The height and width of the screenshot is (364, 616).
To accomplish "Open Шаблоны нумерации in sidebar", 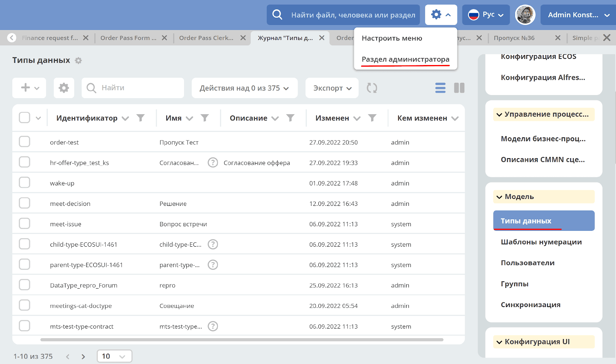I will point(541,242).
